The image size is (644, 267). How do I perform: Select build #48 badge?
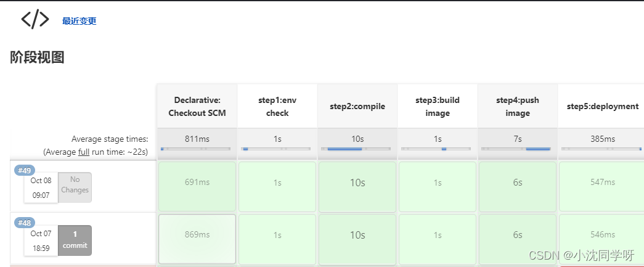pyautogui.click(x=25, y=223)
